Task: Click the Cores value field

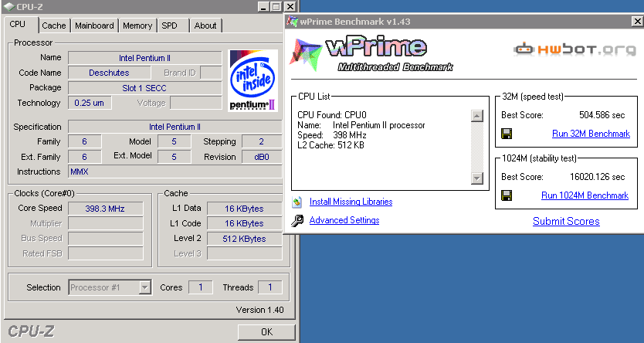Action: click(x=201, y=287)
